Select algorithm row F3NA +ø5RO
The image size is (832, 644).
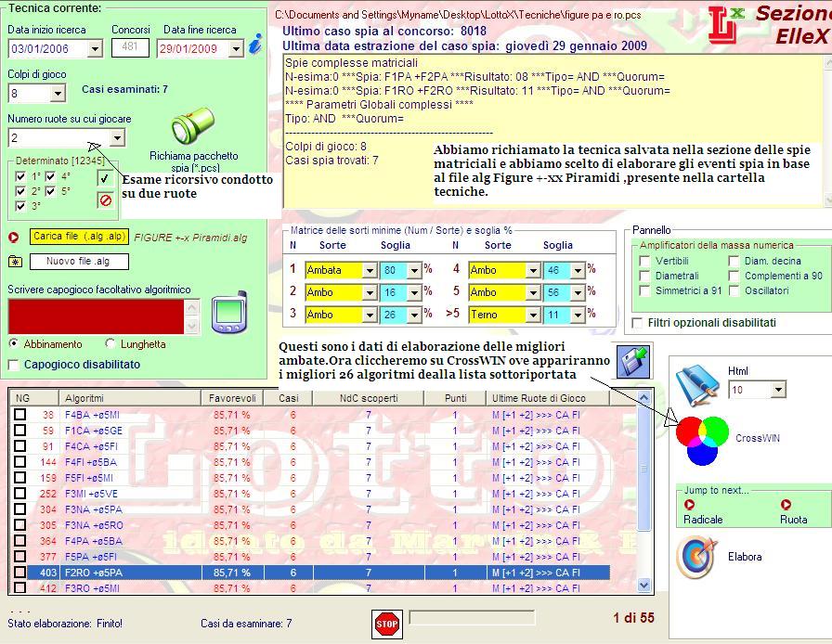pyautogui.click(x=310, y=525)
